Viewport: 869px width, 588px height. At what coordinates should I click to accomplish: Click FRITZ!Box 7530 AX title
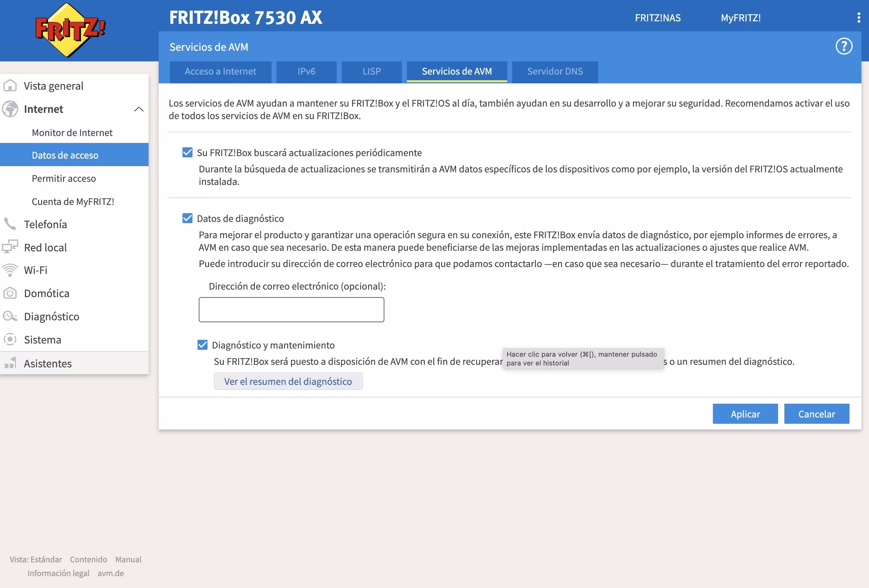[245, 17]
